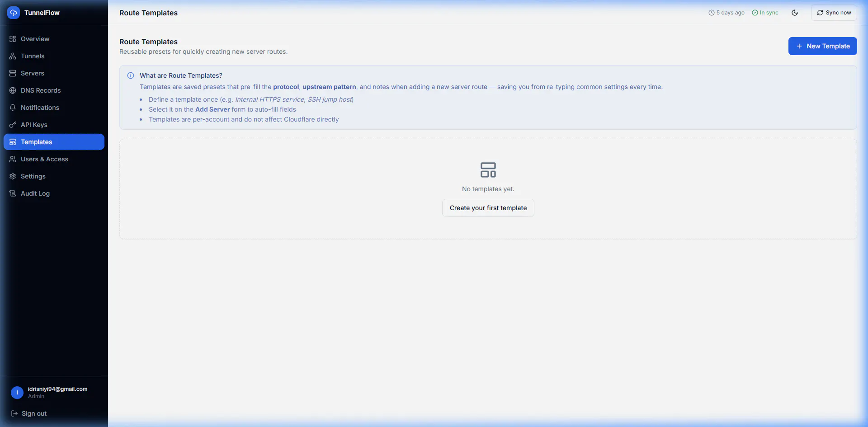Click the Tunnels network icon in sidebar
This screenshot has height=427, width=868.
click(x=13, y=56)
